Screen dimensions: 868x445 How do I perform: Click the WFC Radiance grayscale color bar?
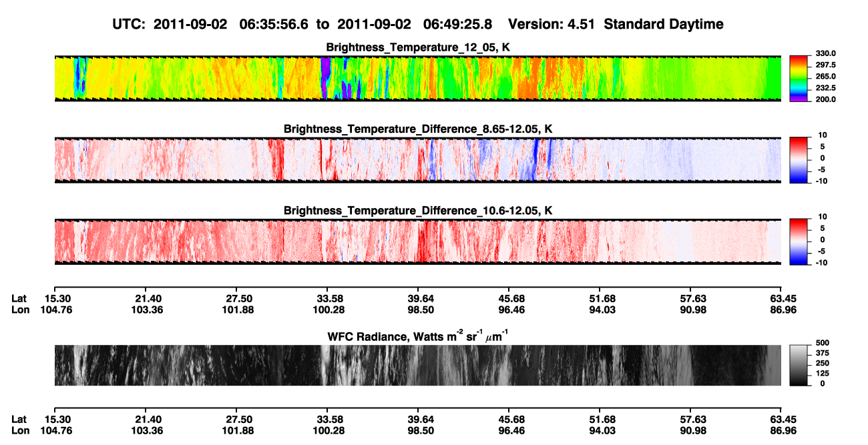[x=799, y=364]
